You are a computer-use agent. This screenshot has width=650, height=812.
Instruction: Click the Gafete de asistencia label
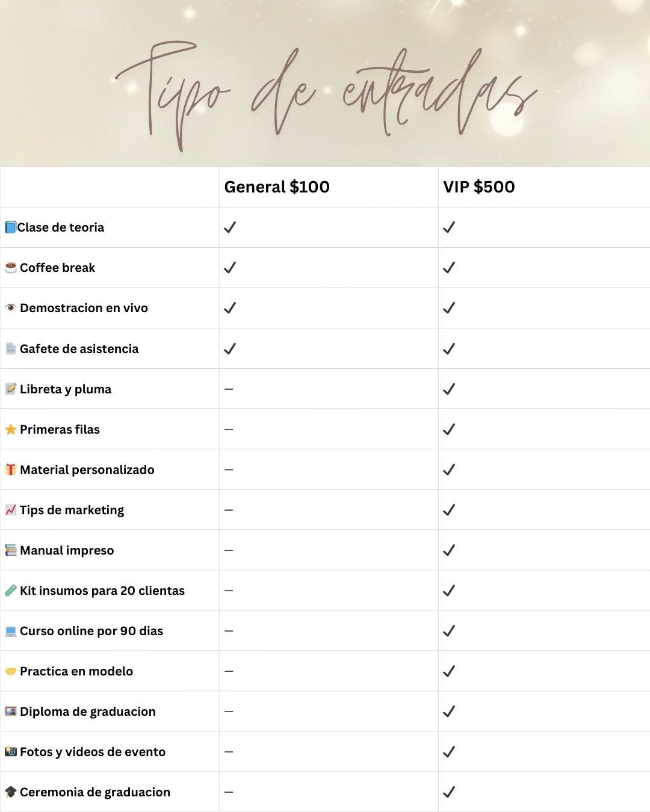click(79, 349)
